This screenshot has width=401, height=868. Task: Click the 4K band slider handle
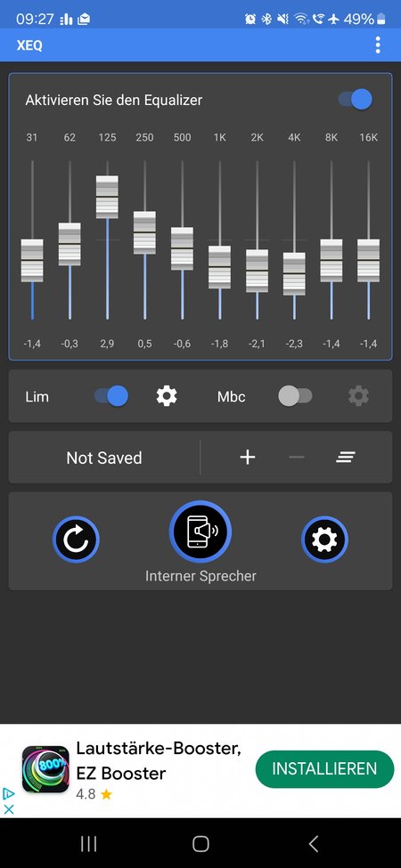coord(294,274)
